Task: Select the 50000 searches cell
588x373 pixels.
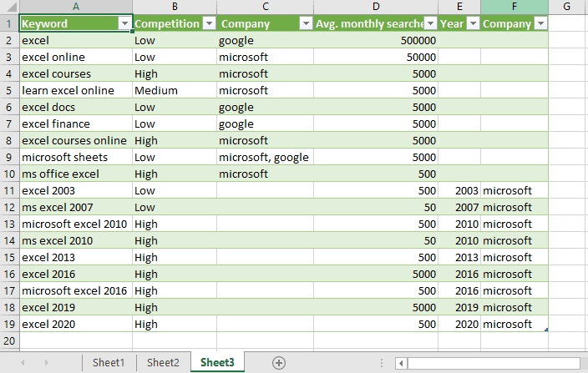Action: [x=376, y=57]
